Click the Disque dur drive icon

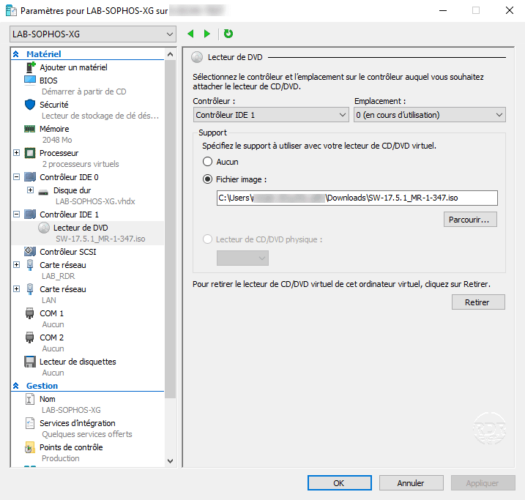[43, 192]
